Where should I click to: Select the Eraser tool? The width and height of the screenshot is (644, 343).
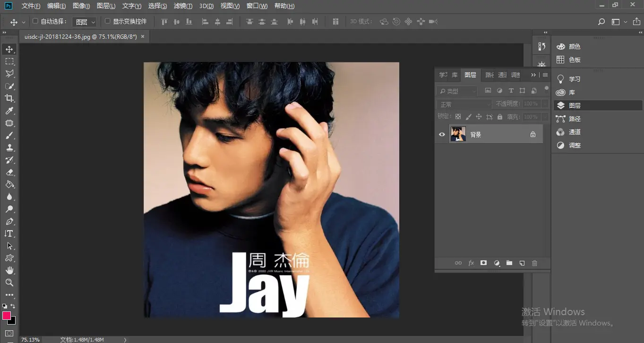coord(9,172)
